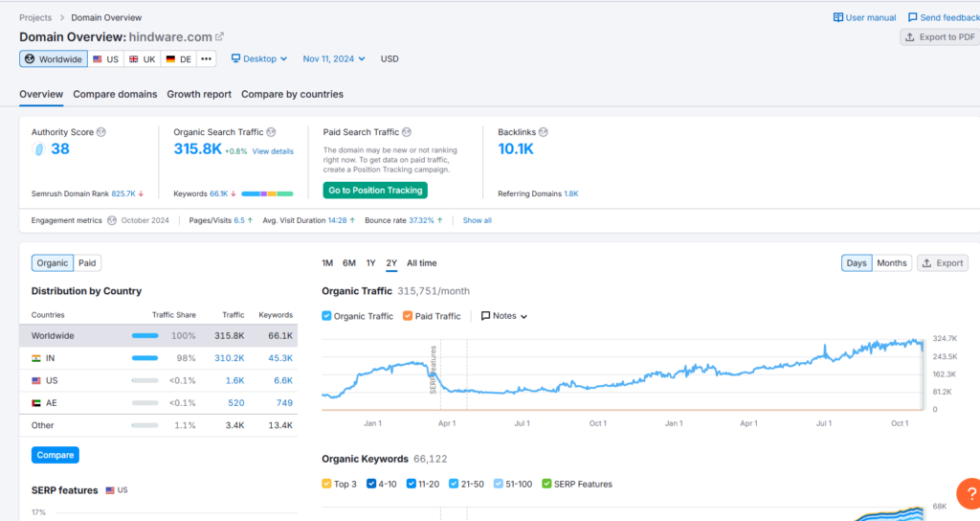980x521 pixels.
Task: Click Keywords 66.1K value
Action: click(x=219, y=193)
